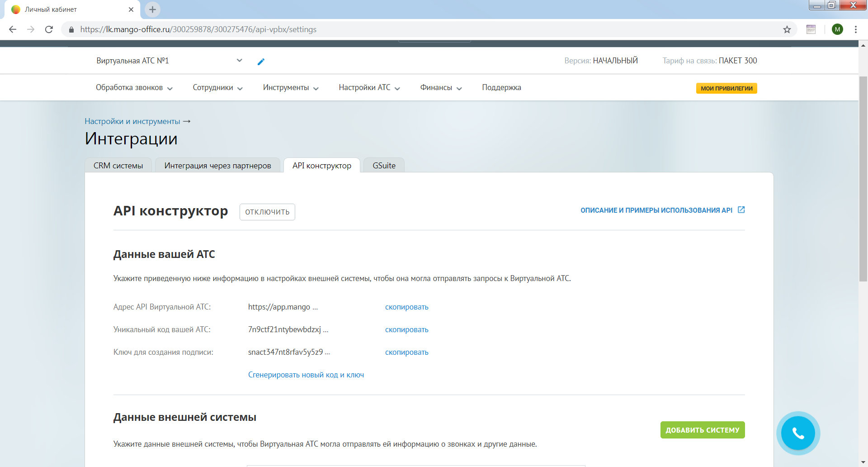Open Обработка звонков menu
The image size is (868, 467).
pos(134,88)
